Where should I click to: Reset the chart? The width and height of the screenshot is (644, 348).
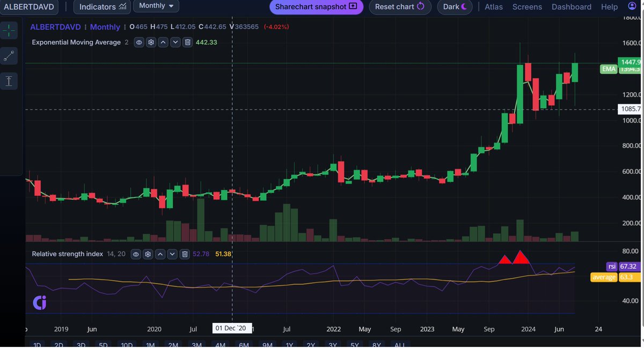(x=400, y=7)
